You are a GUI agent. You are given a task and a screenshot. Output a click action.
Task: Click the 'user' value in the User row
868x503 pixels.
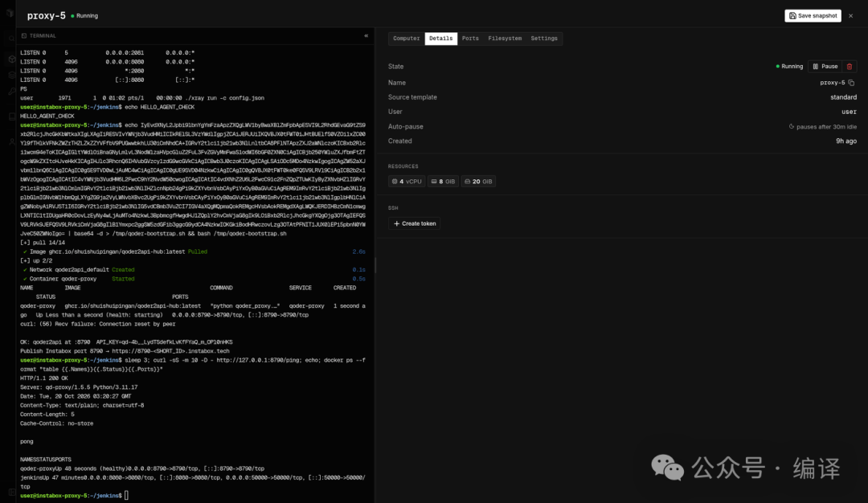click(850, 112)
